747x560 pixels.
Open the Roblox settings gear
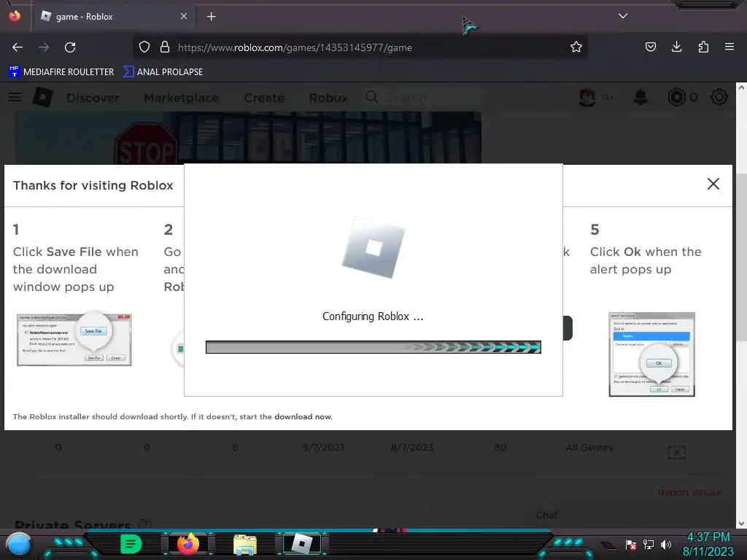pos(719,97)
